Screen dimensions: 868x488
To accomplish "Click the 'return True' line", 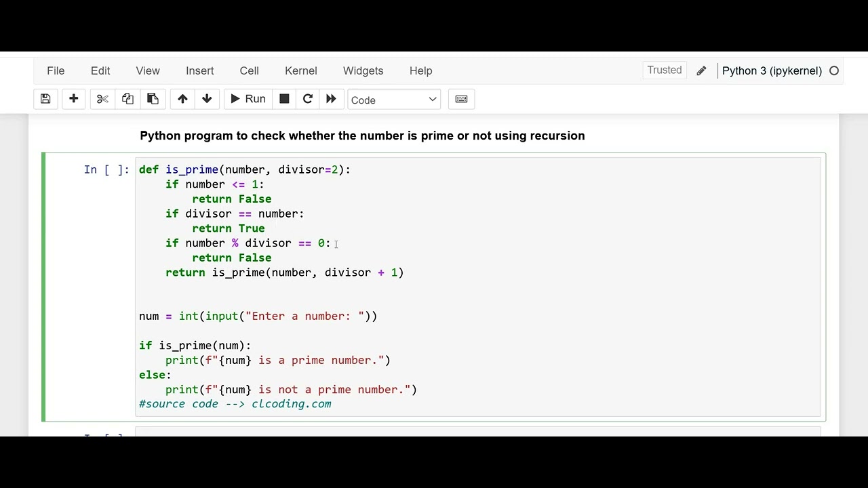I will coord(229,228).
